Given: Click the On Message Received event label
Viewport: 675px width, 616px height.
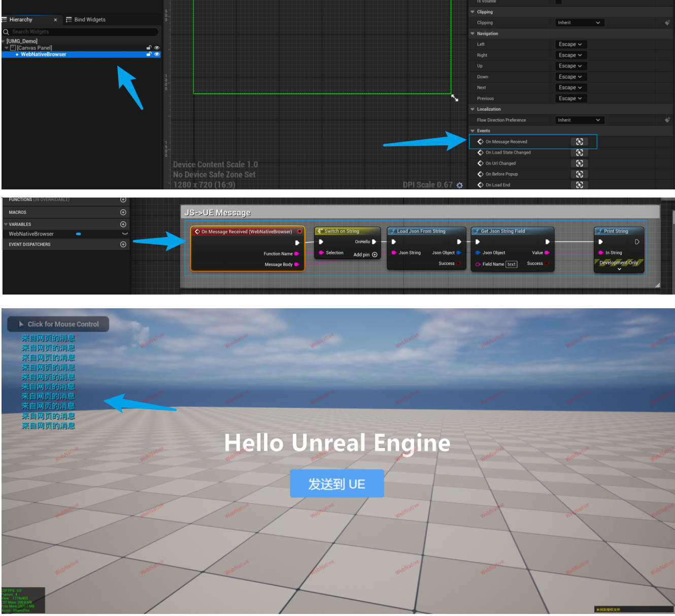Looking at the screenshot, I should pos(506,142).
